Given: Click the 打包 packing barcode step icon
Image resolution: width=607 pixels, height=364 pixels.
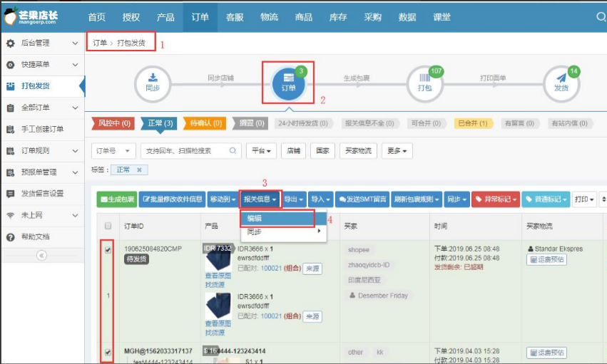Looking at the screenshot, I should coord(424,83).
